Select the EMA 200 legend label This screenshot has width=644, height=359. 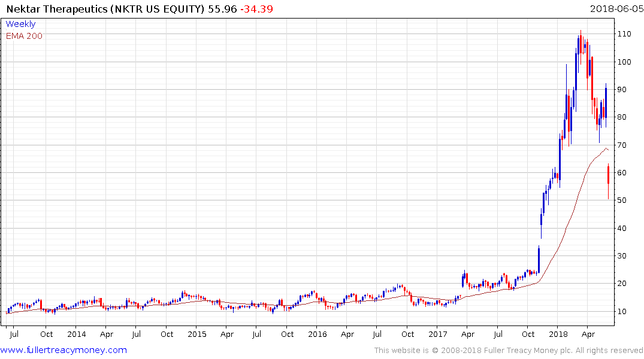coord(24,36)
